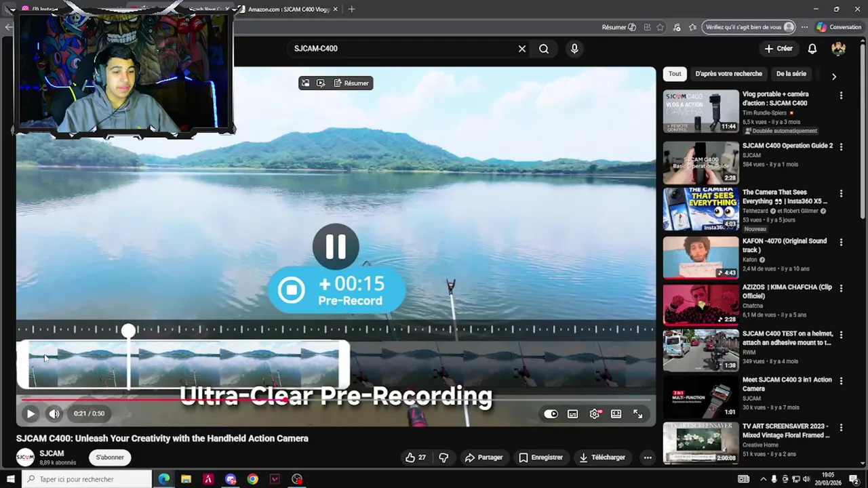The image size is (868, 488).
Task: Open File Explorer from the taskbar
Action: tap(186, 479)
